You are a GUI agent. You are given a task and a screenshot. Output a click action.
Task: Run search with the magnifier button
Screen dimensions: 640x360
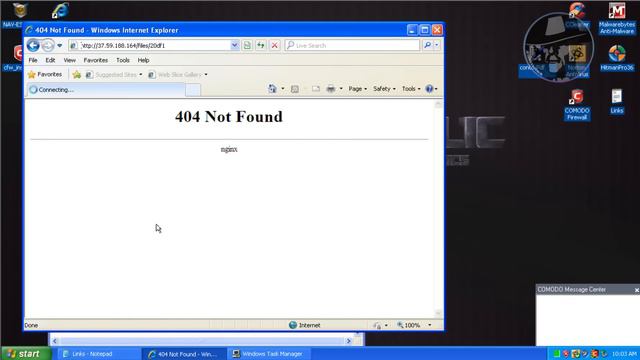[427, 45]
